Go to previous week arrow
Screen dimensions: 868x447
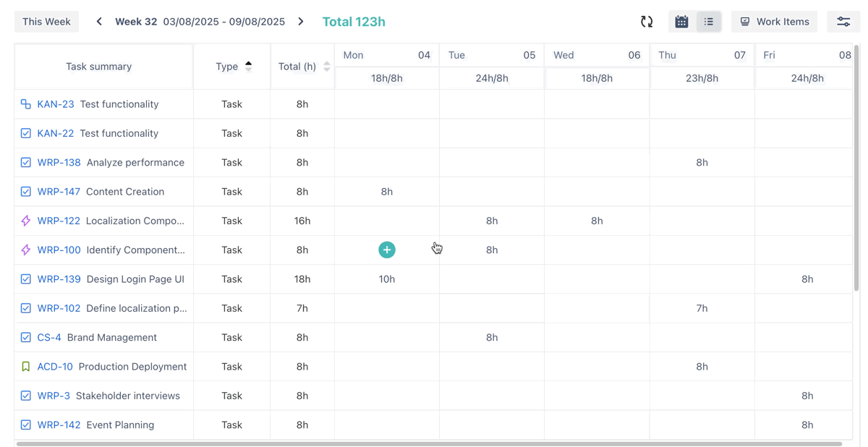pyautogui.click(x=99, y=22)
